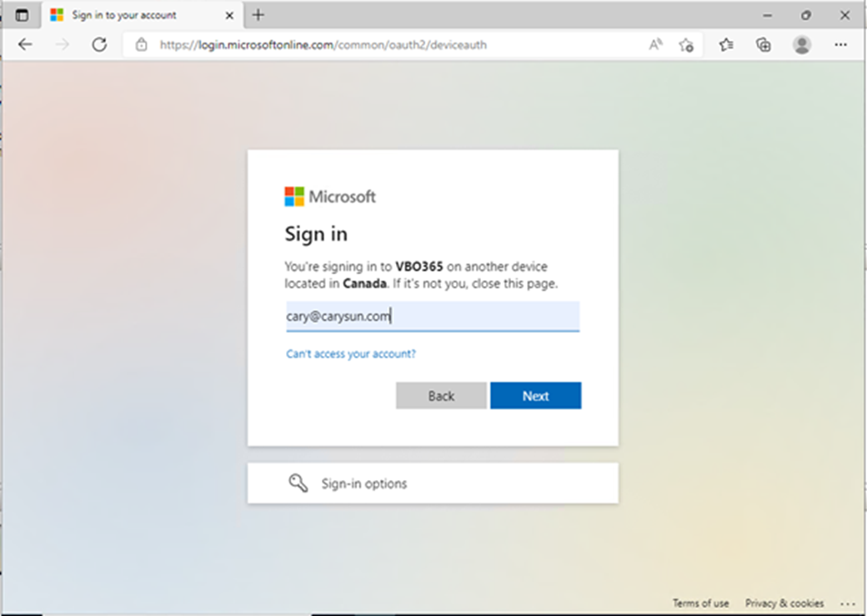The width and height of the screenshot is (867, 616).
Task: Open a new tab
Action: coord(258,15)
